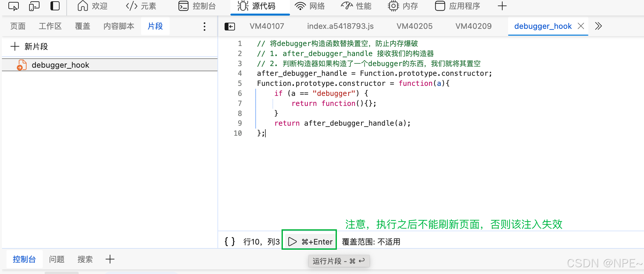The height and width of the screenshot is (274, 644).
Task: Click the inspect element picker icon
Action: 13,6
